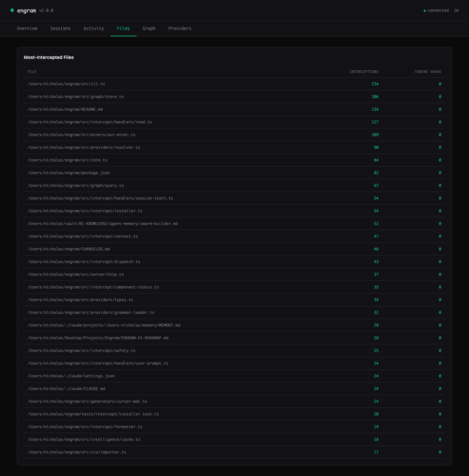Select the currently active Files tab
Image resolution: width=469 pixels, height=476 pixels.
coord(123,28)
